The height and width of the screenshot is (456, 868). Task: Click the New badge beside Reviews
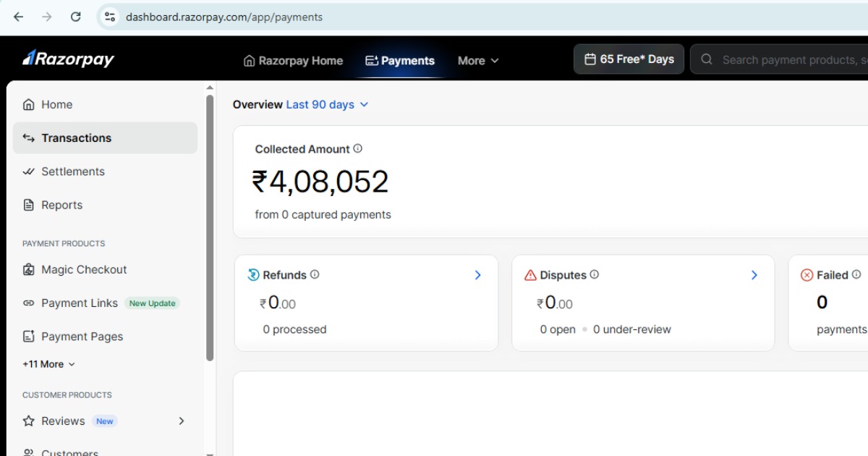tap(105, 421)
